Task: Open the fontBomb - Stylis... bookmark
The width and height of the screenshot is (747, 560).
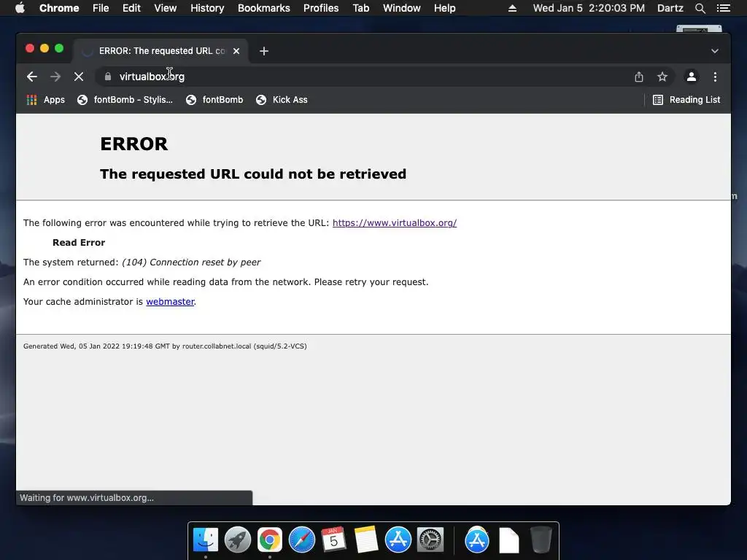Action: pyautogui.click(x=125, y=100)
